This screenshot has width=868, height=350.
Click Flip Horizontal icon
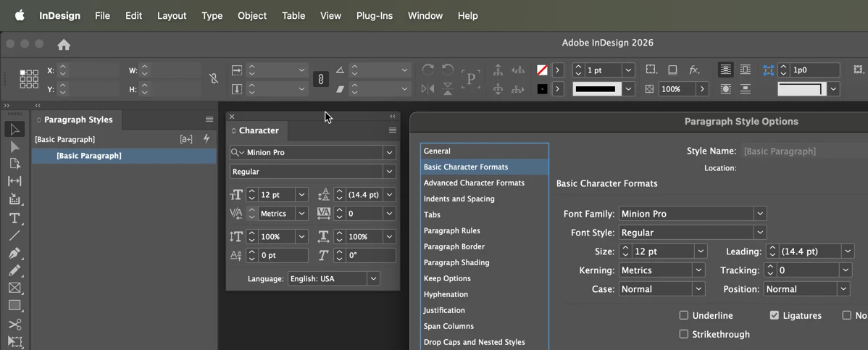(428, 88)
